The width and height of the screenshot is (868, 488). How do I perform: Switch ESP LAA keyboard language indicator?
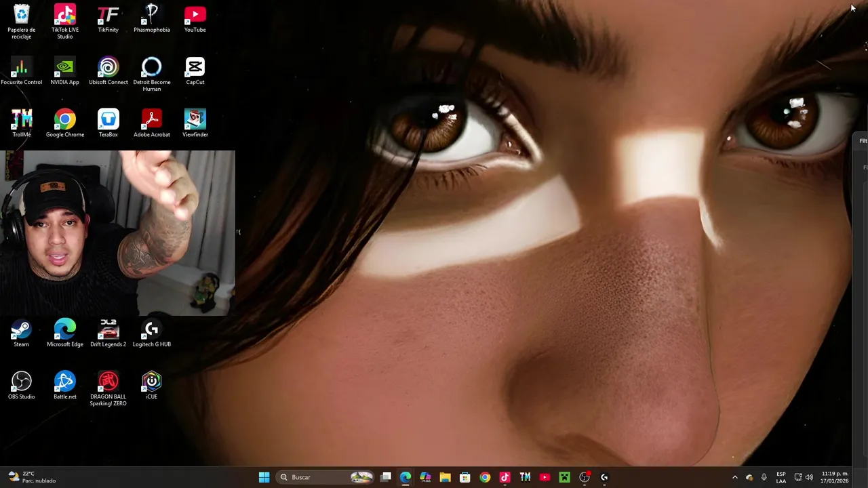[x=781, y=477]
